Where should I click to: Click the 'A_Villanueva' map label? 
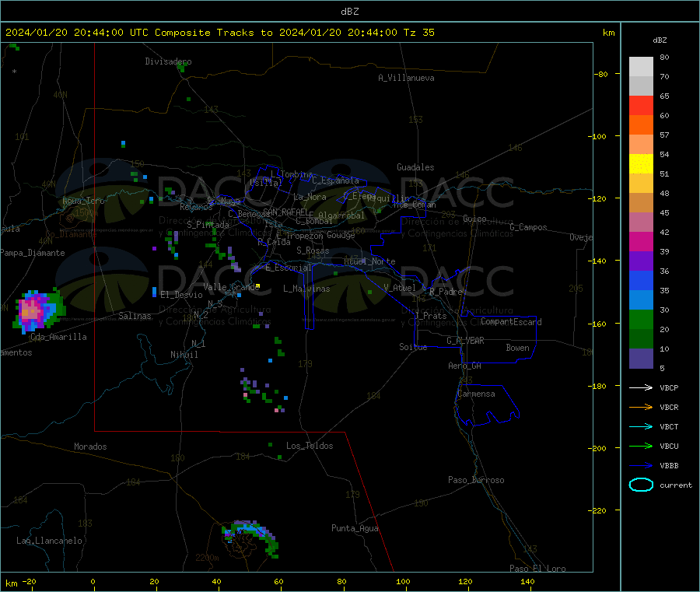[406, 78]
